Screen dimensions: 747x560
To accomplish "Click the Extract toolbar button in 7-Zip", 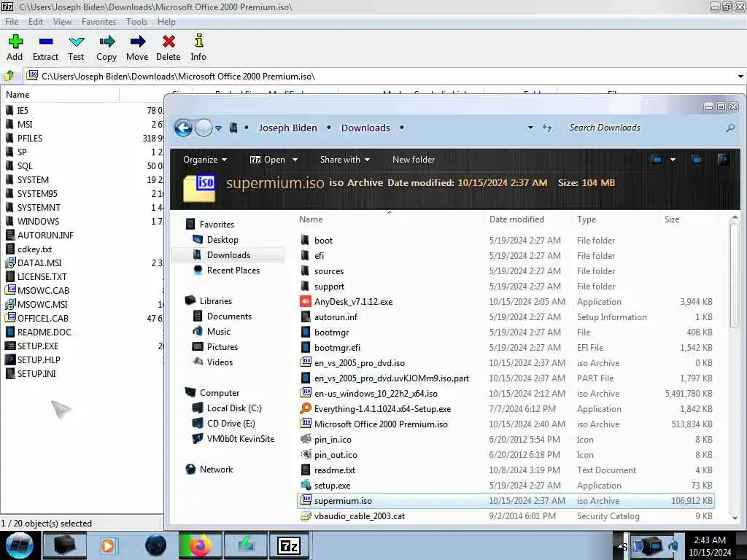I will pos(45,47).
